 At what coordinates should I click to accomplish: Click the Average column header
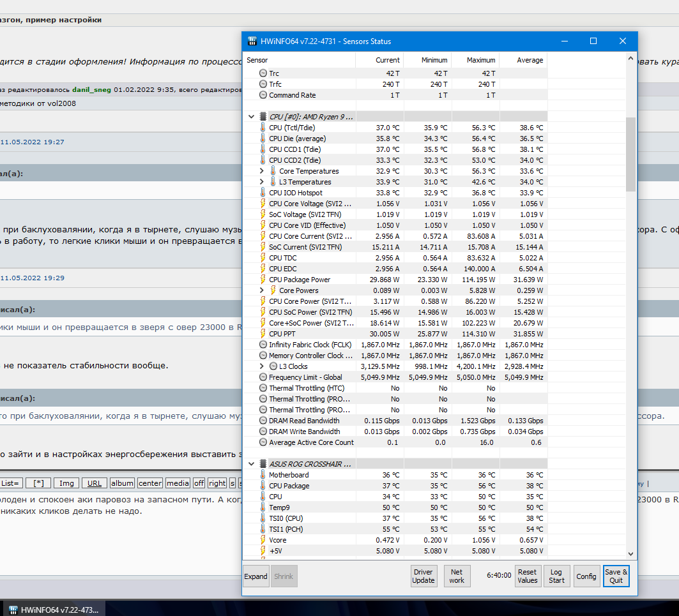pyautogui.click(x=524, y=60)
